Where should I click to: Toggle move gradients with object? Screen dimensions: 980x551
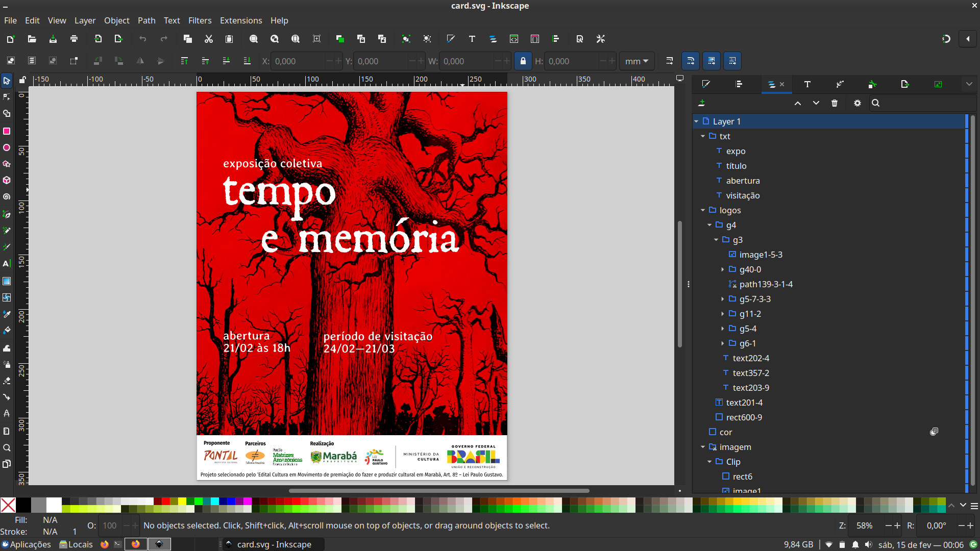tap(712, 61)
